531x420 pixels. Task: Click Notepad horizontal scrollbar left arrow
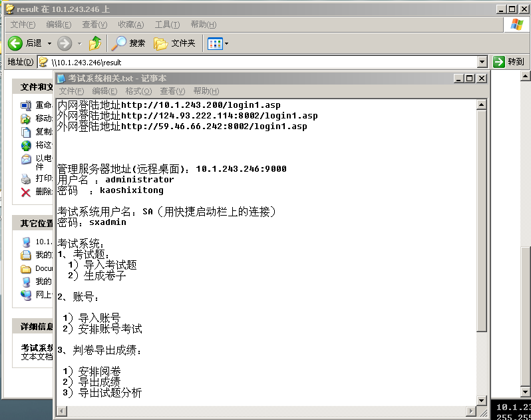[61, 411]
